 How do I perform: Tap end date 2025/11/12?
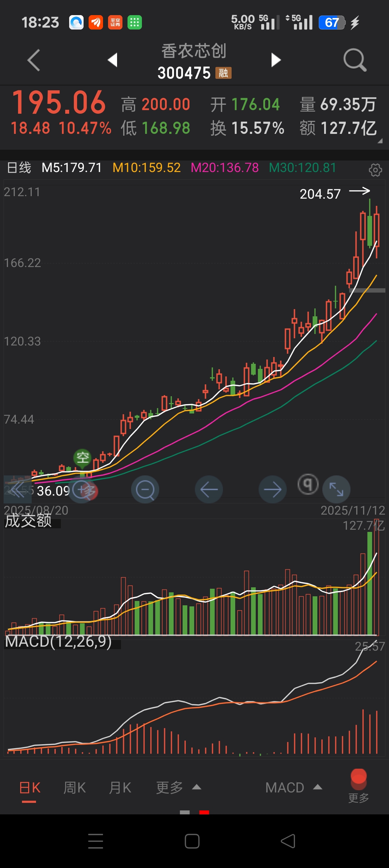point(353,510)
